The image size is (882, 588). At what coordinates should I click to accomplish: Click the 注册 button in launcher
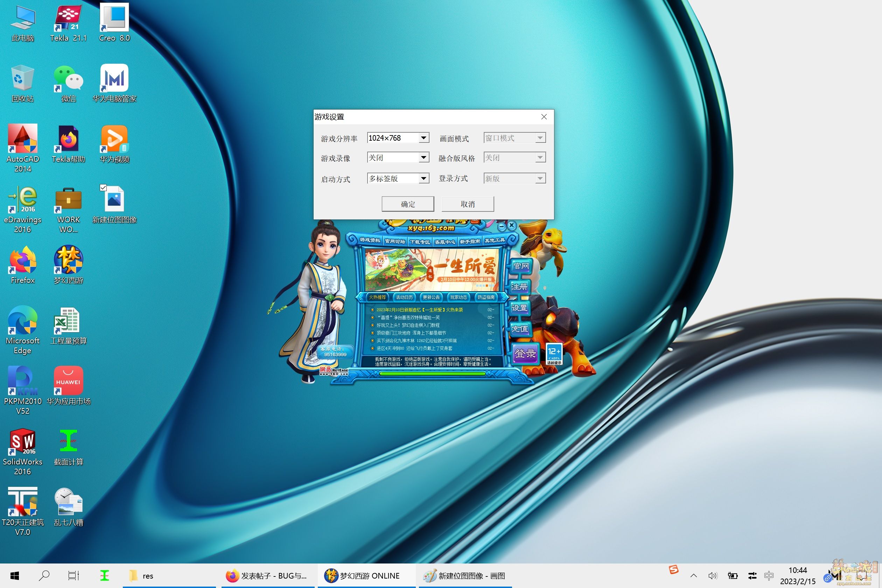[520, 287]
